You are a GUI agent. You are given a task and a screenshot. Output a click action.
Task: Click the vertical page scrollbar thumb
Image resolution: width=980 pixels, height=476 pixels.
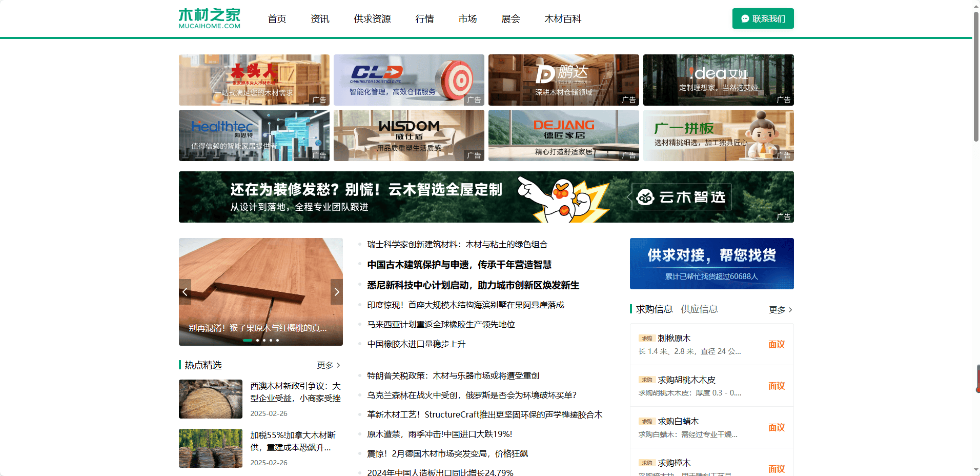click(976, 77)
